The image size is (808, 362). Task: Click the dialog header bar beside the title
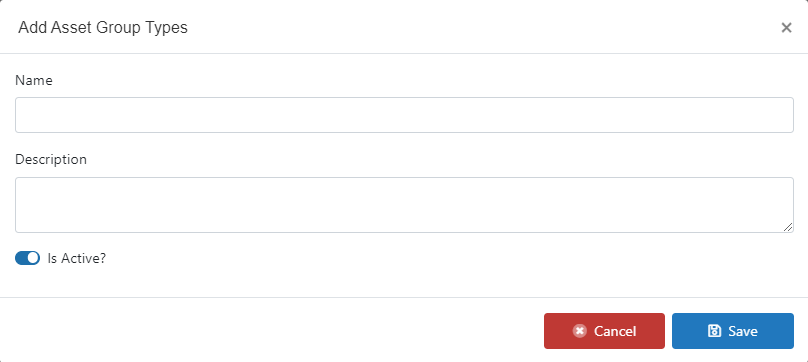point(464,27)
